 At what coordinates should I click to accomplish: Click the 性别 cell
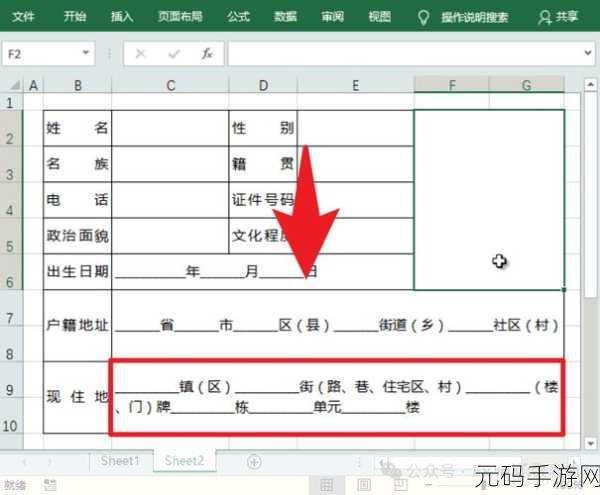click(263, 128)
